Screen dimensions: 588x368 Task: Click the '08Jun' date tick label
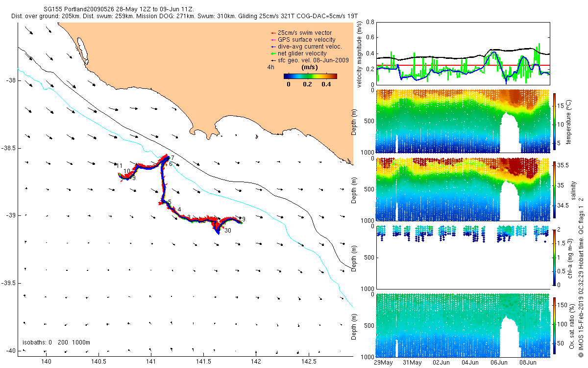tap(527, 363)
